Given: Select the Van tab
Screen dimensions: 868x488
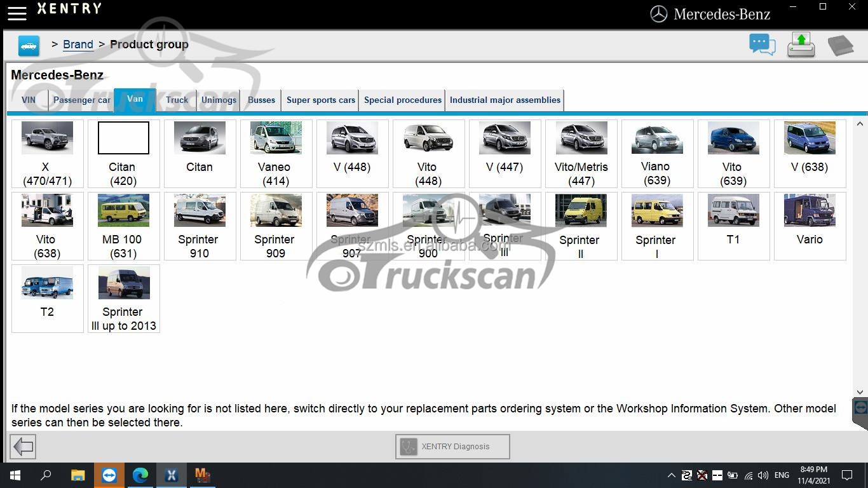Looking at the screenshot, I should click(135, 99).
